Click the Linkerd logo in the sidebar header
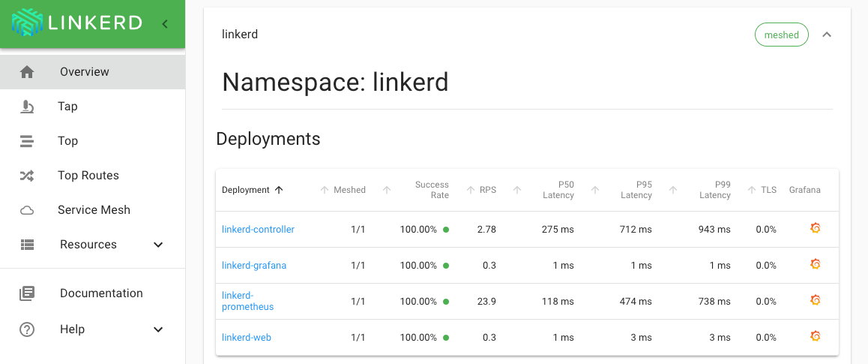The width and height of the screenshot is (868, 364). click(x=76, y=23)
